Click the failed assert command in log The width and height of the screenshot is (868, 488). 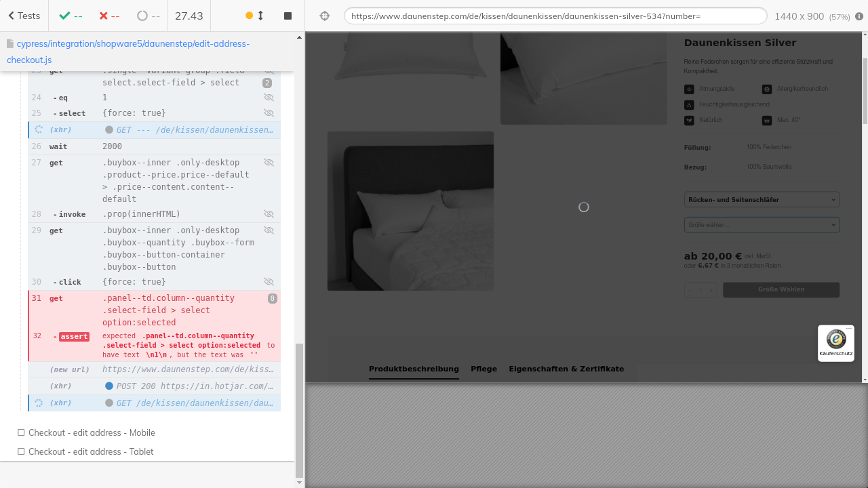[x=74, y=337]
